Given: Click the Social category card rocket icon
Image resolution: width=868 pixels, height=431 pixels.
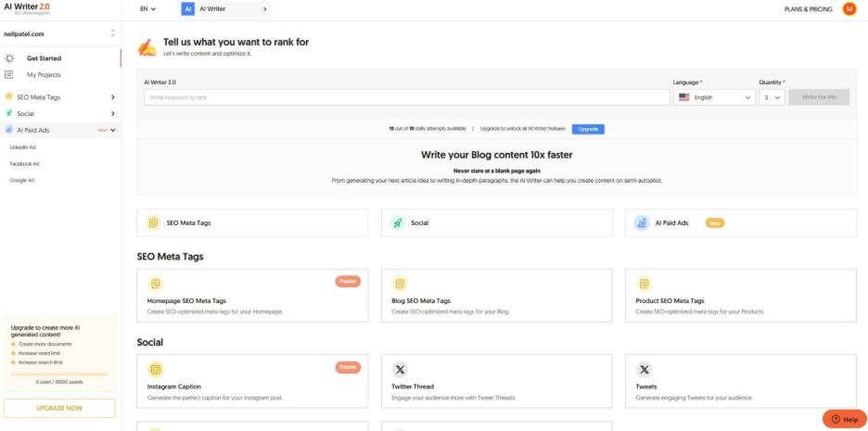Looking at the screenshot, I should click(398, 223).
